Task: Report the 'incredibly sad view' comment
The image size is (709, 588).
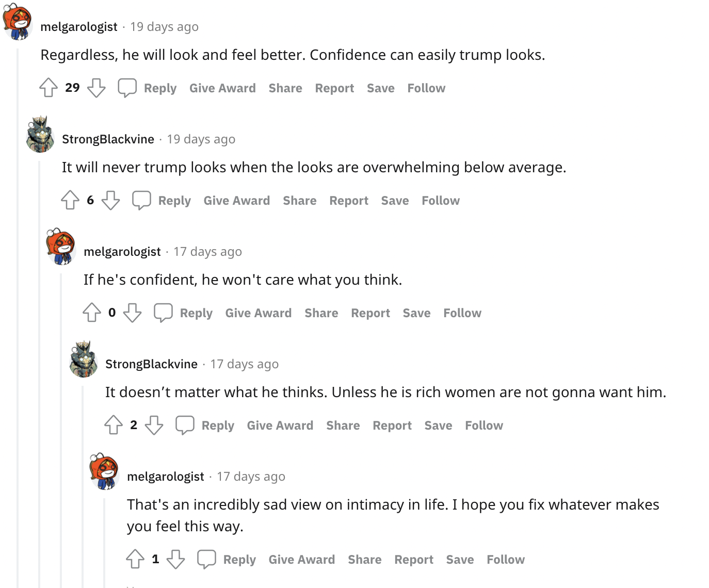Action: (414, 560)
